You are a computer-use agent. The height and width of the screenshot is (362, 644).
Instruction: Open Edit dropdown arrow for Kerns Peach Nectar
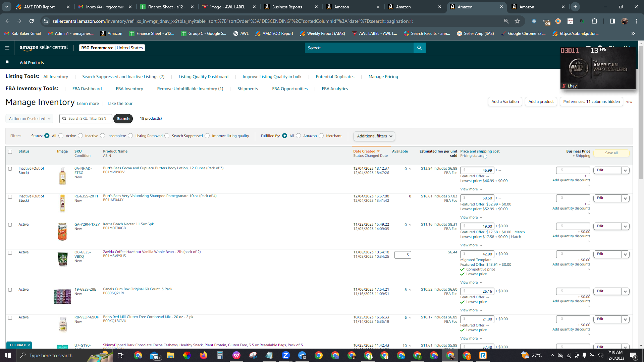coord(625,226)
